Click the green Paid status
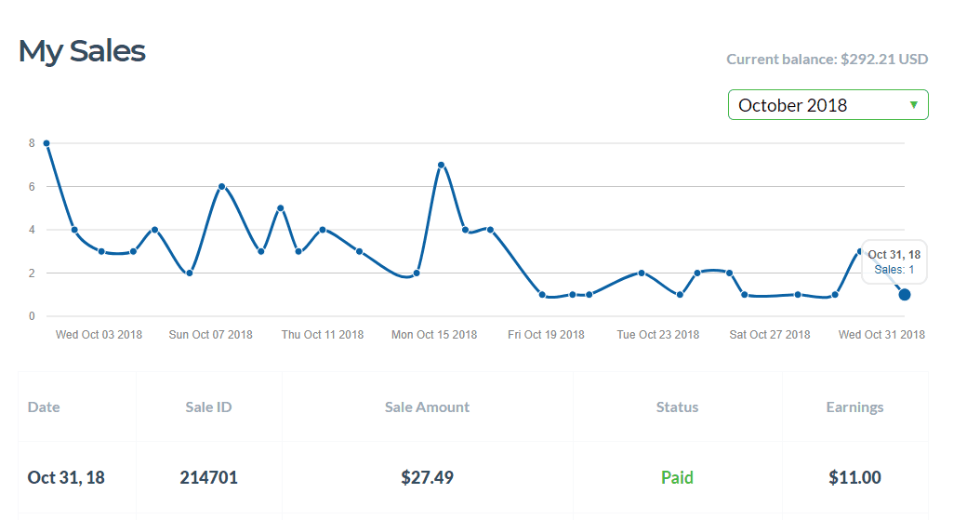The height and width of the screenshot is (520, 980). tap(677, 477)
